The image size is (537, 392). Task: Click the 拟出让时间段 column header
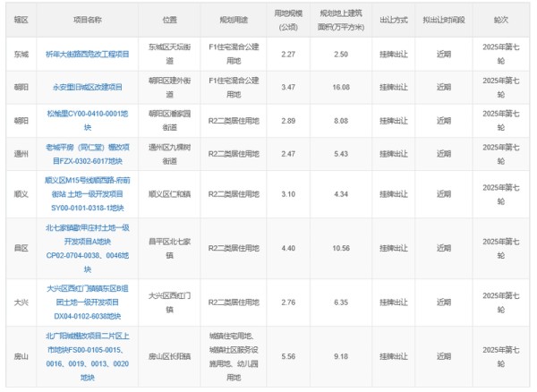point(444,20)
